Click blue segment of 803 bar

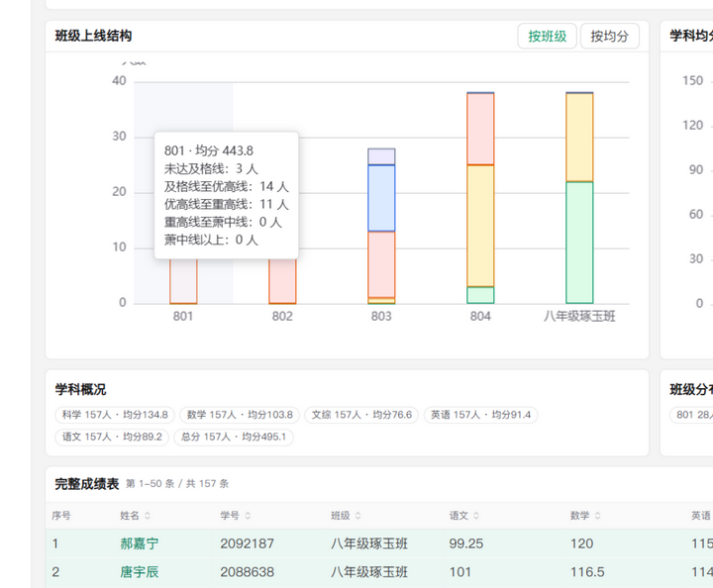(381, 198)
